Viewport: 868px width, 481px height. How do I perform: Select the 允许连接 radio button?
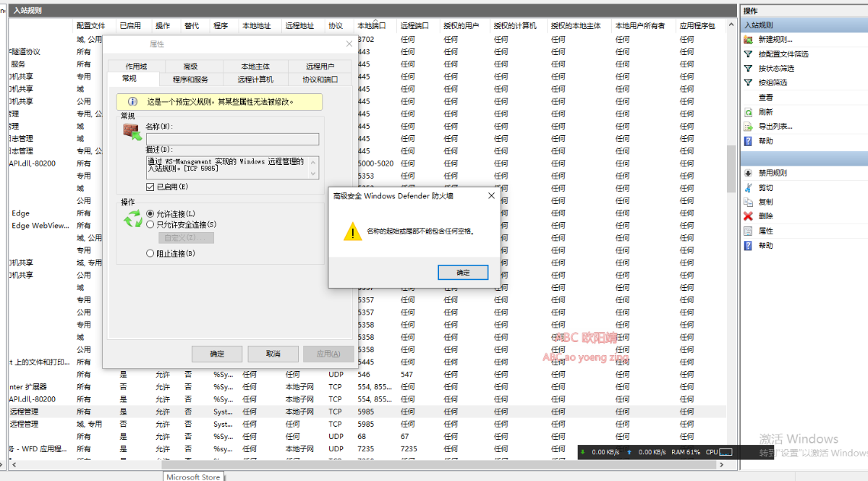[x=150, y=214]
